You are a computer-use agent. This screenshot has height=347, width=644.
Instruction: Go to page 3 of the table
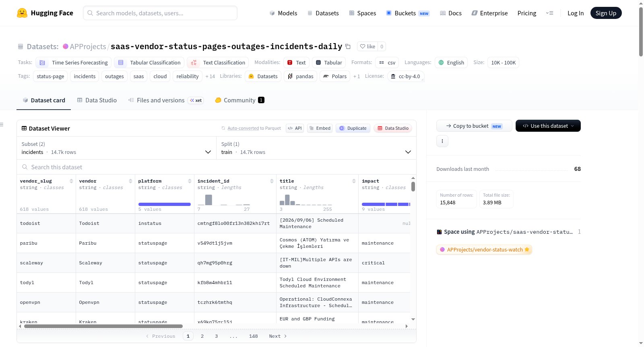pyautogui.click(x=216, y=336)
